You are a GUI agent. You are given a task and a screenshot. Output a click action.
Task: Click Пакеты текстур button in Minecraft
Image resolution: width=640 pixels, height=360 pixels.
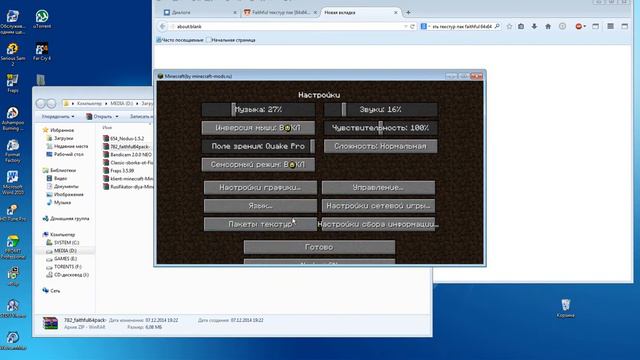point(260,224)
